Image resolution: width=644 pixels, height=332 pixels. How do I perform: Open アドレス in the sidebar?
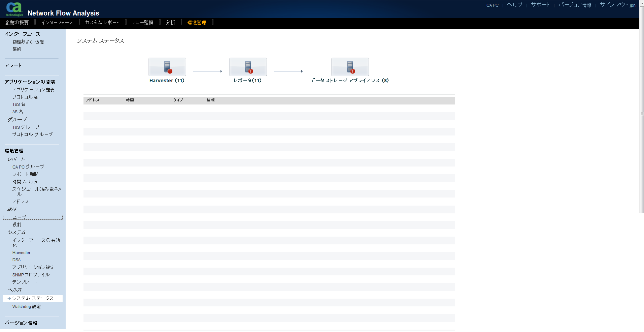point(21,202)
